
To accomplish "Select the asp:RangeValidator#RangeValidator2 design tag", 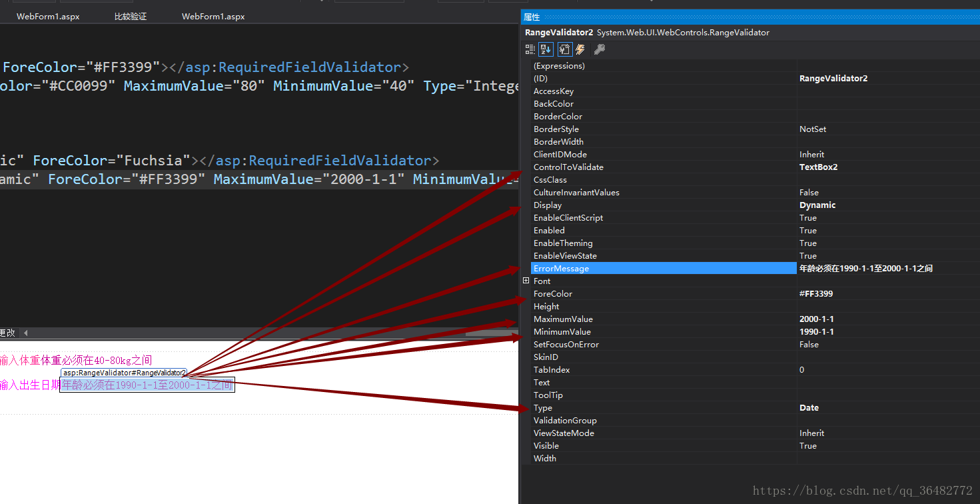I will (x=125, y=373).
